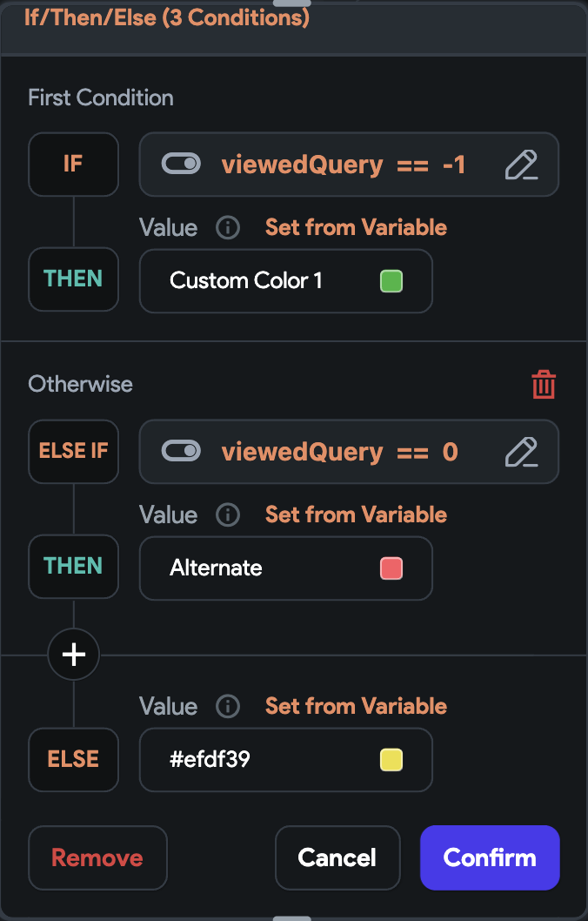Open the info tooltip beside the first Value label
Viewport: 588px width, 921px height.
pos(227,227)
